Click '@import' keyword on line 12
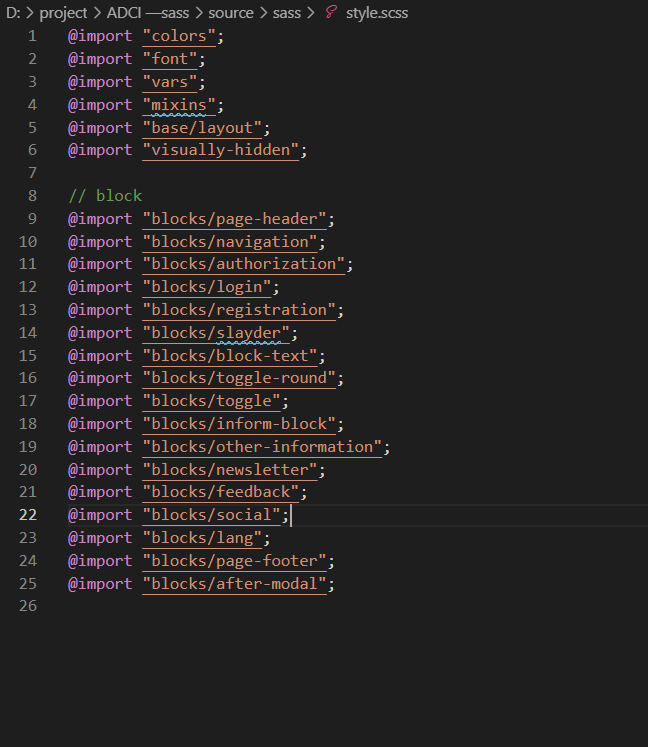Image resolution: width=648 pixels, height=747 pixels. pos(100,287)
